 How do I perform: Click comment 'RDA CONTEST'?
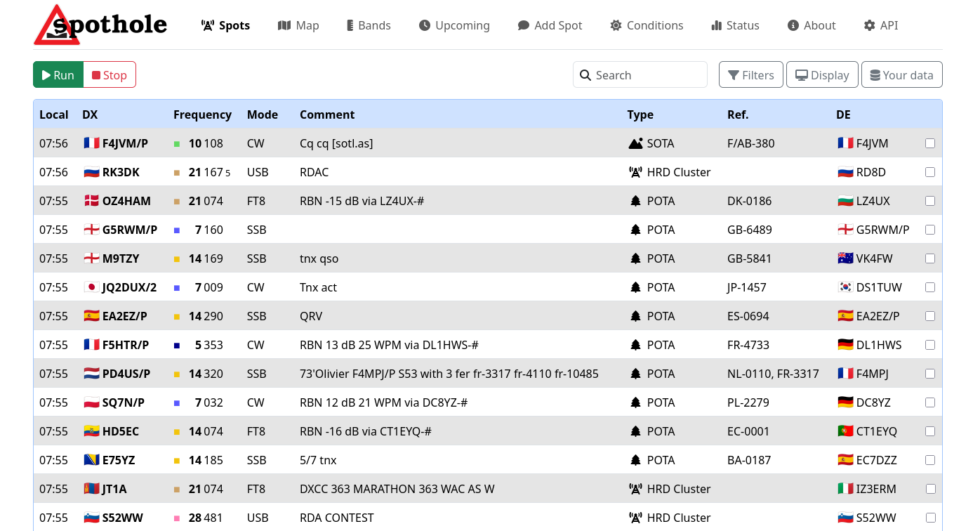click(337, 518)
